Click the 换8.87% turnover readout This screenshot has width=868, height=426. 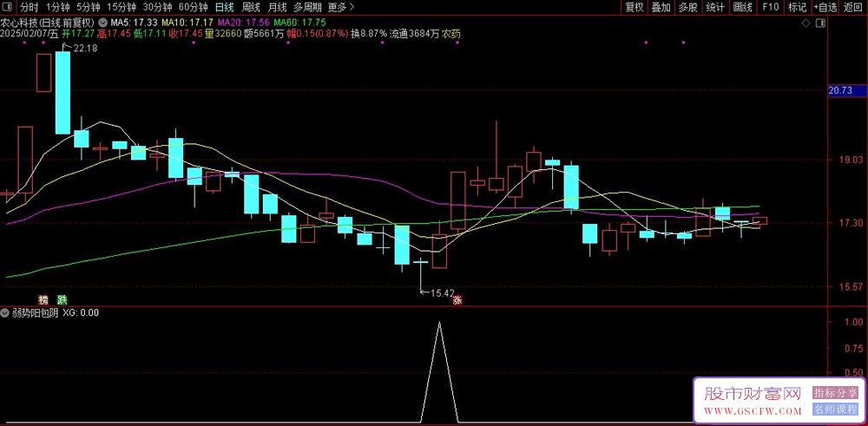369,34
